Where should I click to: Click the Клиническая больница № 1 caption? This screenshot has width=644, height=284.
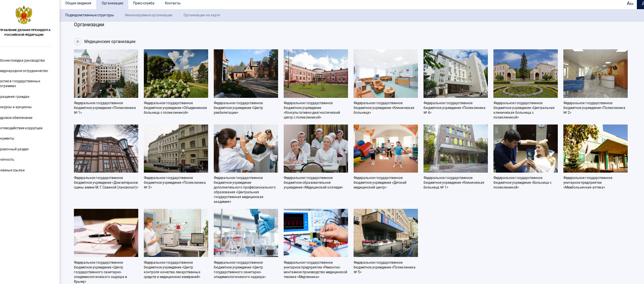(453, 183)
